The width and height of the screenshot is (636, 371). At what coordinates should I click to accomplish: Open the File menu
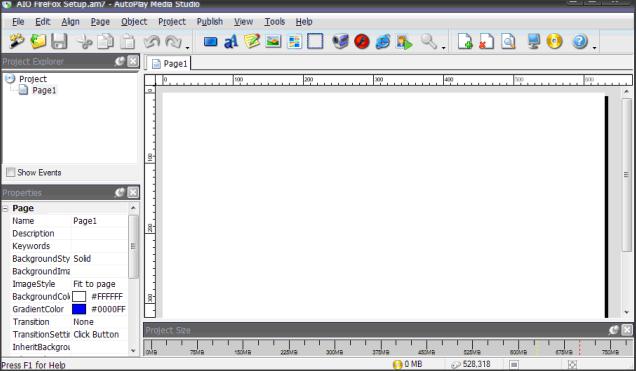click(18, 21)
